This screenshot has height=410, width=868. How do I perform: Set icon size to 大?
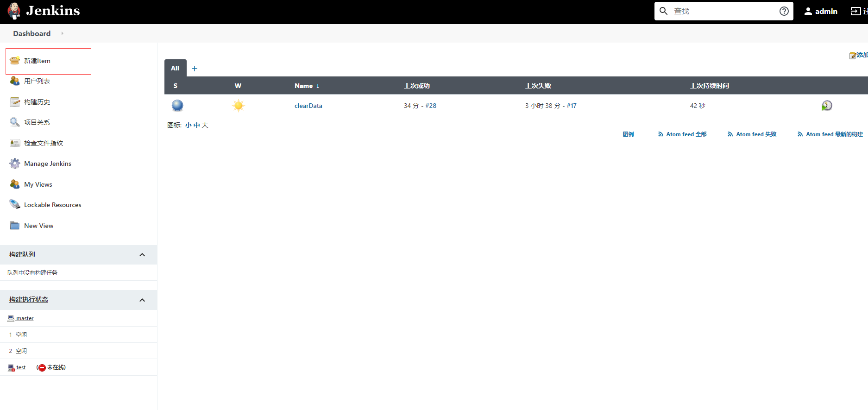[205, 125]
